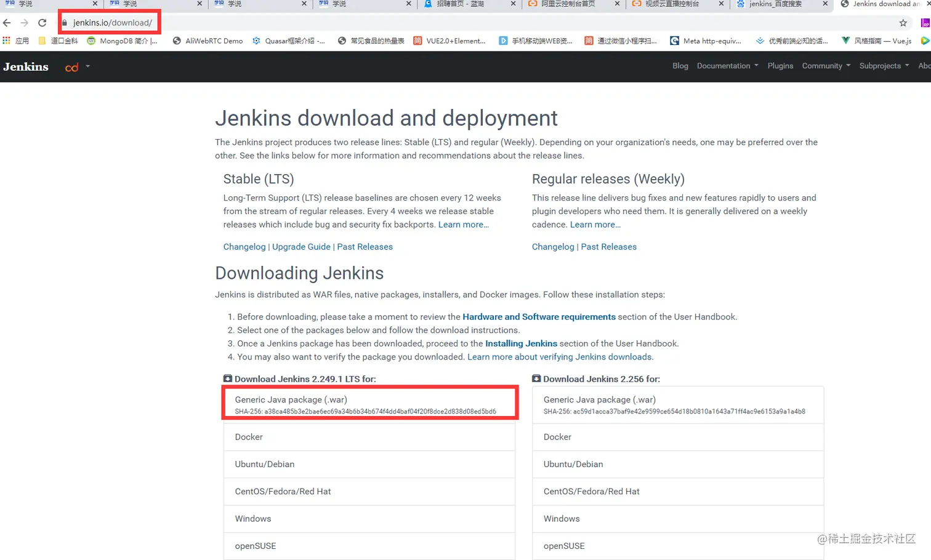Select CentOS/Fedora/Red Hat under Jenkins 2.256

(678, 492)
